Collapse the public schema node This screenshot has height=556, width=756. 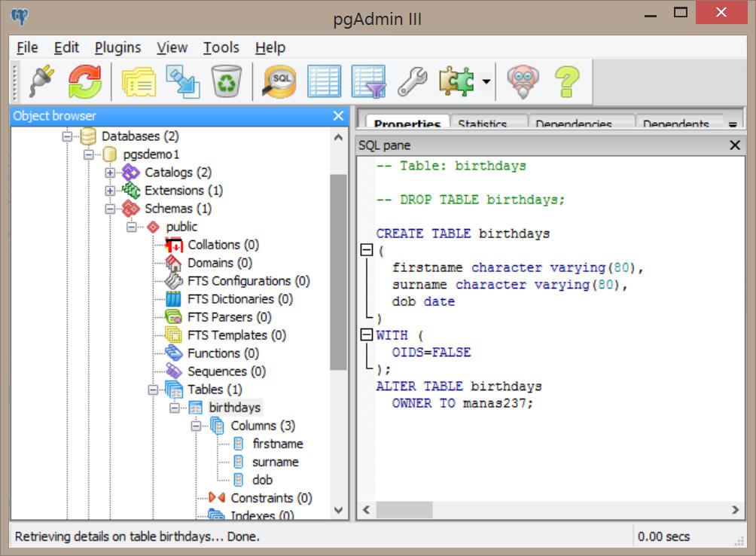tap(132, 227)
